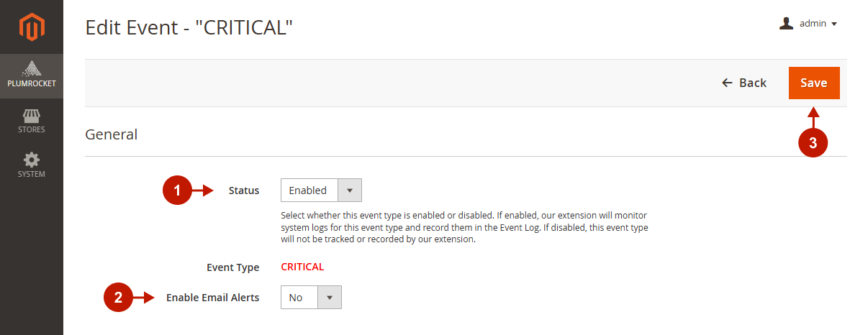Click the General section heading
The width and height of the screenshot is (868, 335).
click(112, 134)
